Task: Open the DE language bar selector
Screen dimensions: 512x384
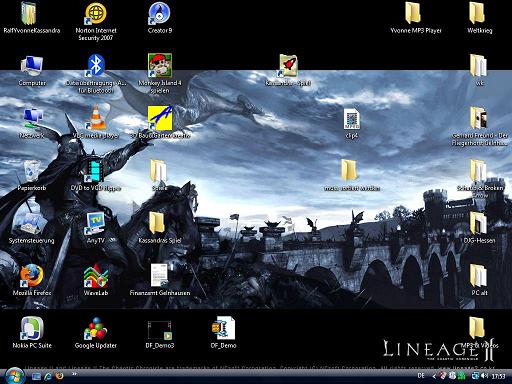Action: (x=421, y=376)
